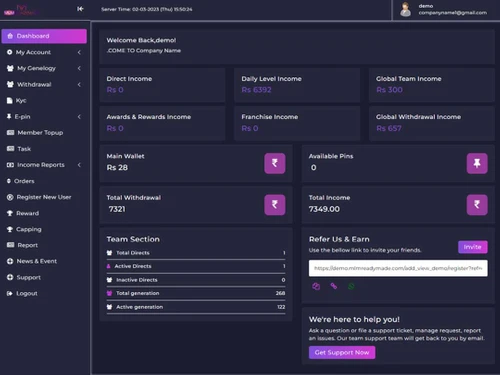The height and width of the screenshot is (375, 500).
Task: Click the Get Support Now button
Action: (x=342, y=352)
